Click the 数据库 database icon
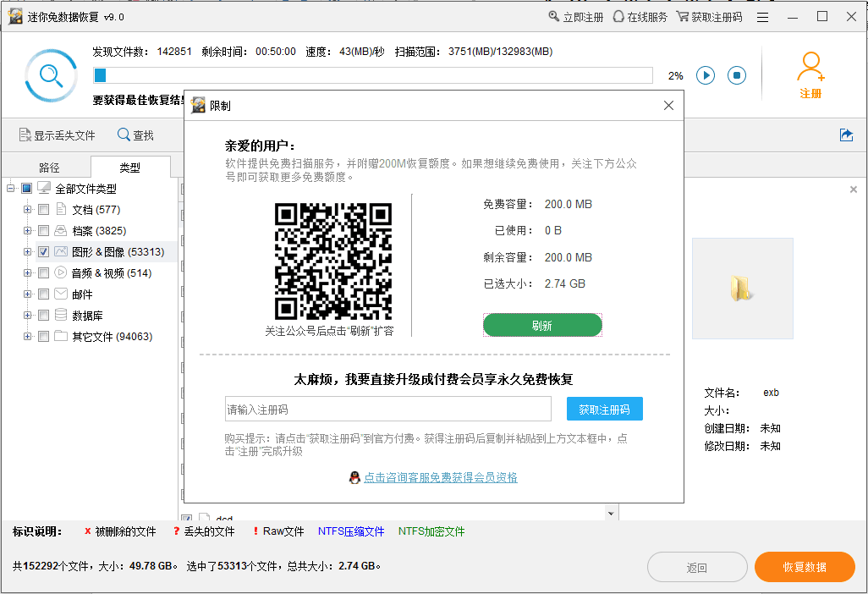Viewport: 868px width, 594px height. click(61, 315)
